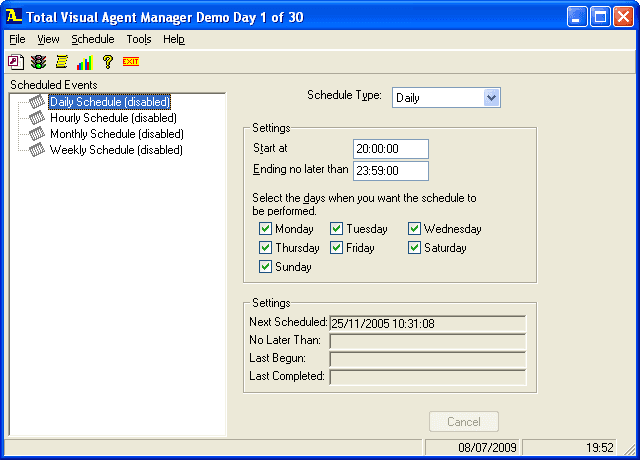Uncheck the Sunday checkbox
Image resolution: width=640 pixels, height=460 pixels.
click(x=265, y=267)
